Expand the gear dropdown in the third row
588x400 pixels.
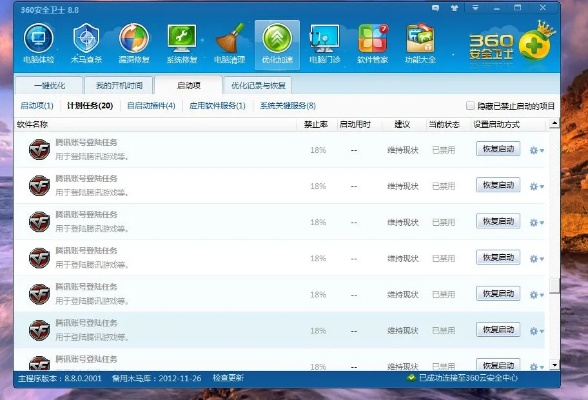point(537,223)
